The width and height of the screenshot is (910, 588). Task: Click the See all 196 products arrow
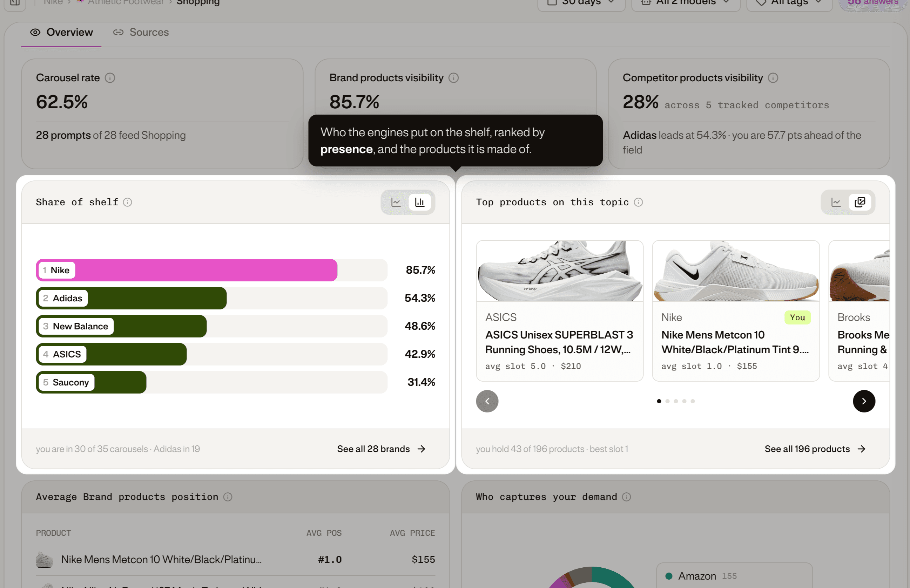point(862,449)
